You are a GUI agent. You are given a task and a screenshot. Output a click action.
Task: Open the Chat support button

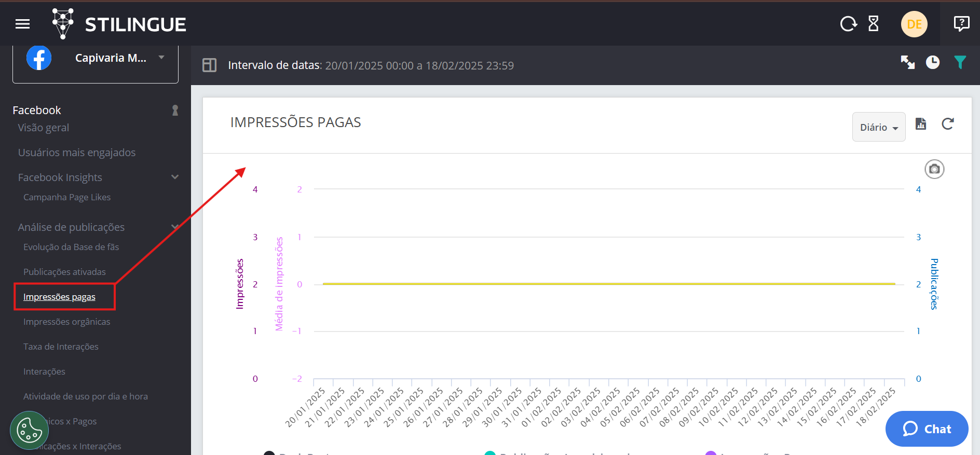point(927,429)
